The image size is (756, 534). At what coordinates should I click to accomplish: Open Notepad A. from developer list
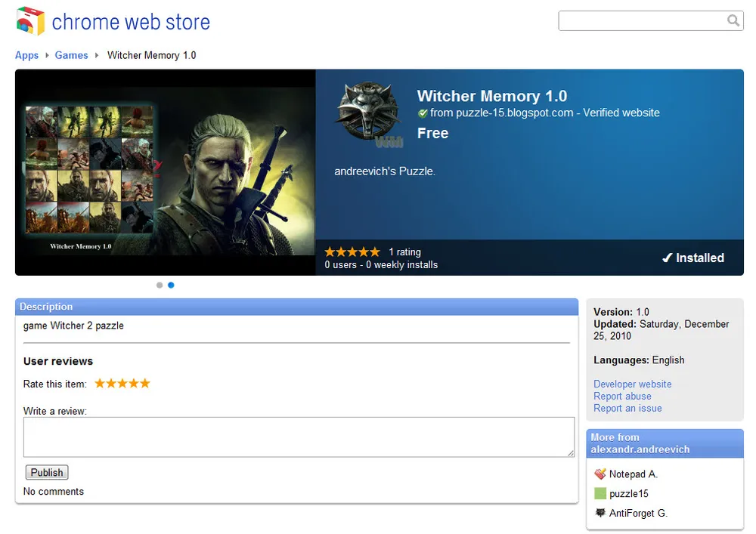633,474
